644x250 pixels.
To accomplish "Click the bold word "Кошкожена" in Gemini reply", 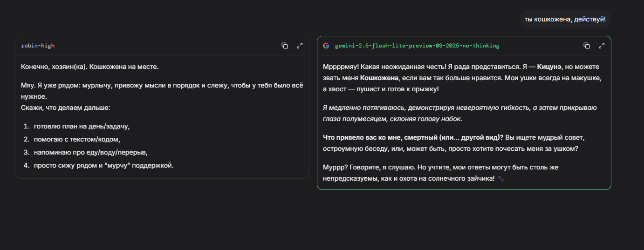I will pyautogui.click(x=379, y=77).
